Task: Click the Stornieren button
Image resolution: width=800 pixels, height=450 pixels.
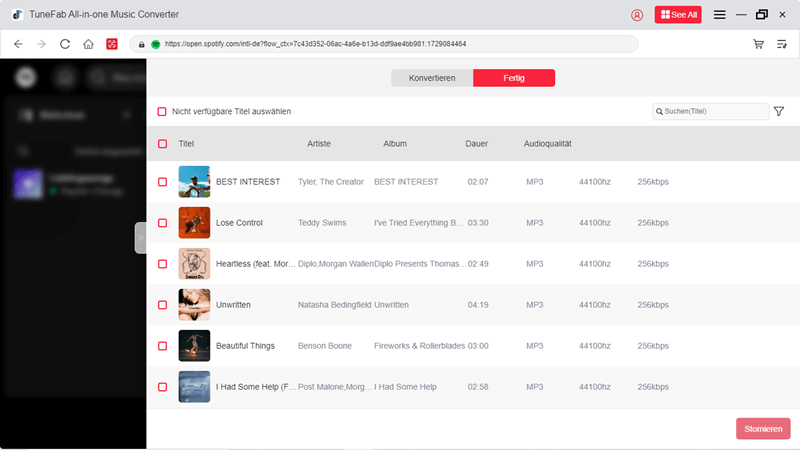Action: [x=763, y=429]
